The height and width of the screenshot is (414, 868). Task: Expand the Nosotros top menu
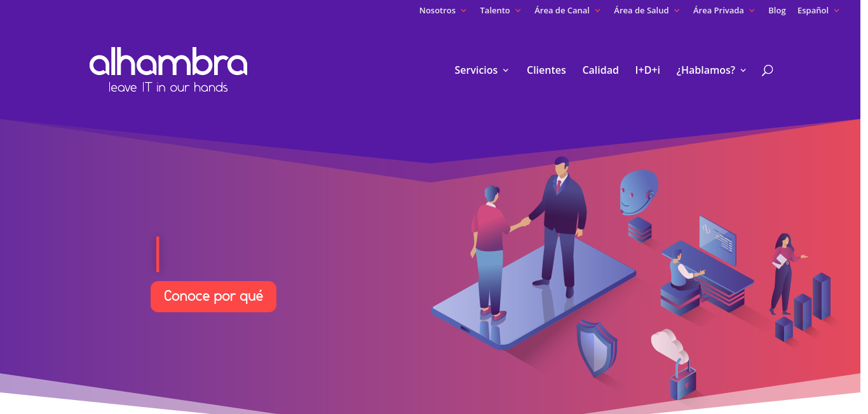click(443, 10)
